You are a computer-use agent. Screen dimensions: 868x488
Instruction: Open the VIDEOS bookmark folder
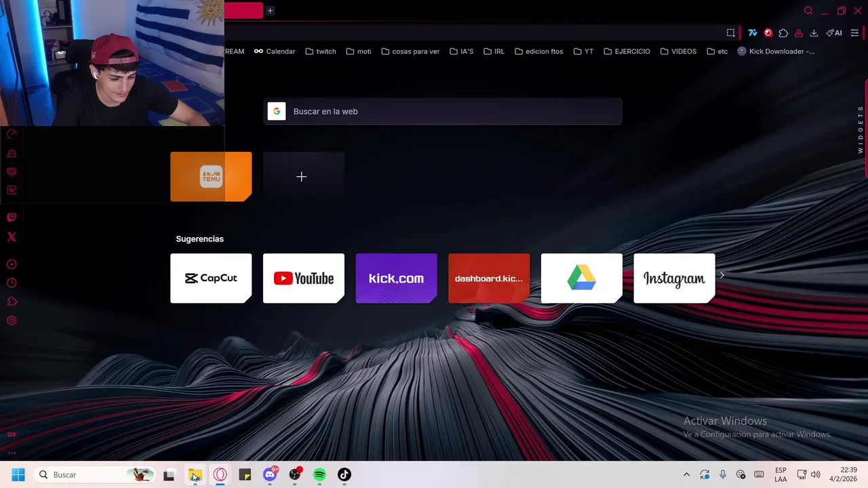[678, 52]
